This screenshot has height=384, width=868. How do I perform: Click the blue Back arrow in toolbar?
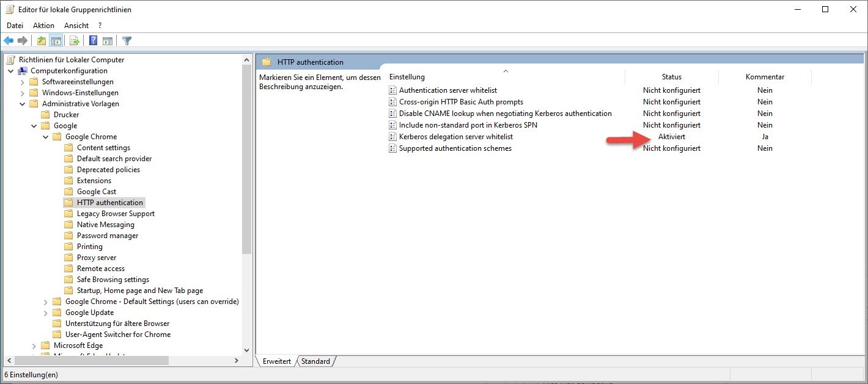(9, 41)
